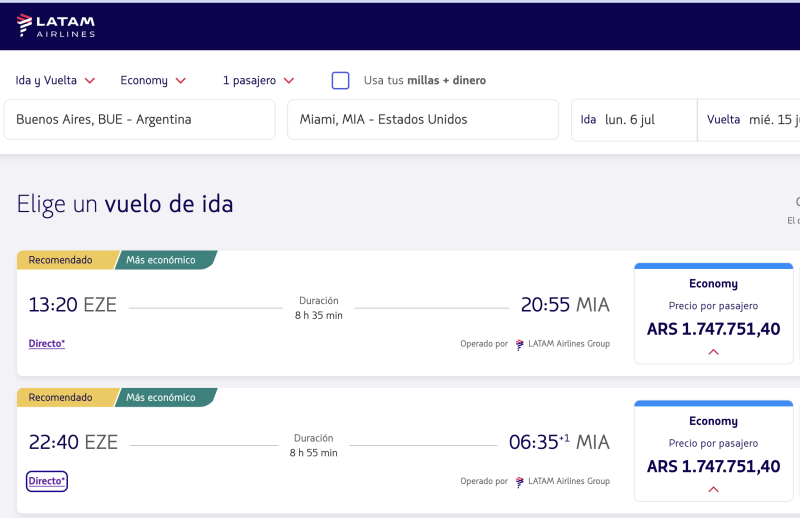Edit the Miami, MIA destination field
Screen dimensions: 800x518
(422, 119)
